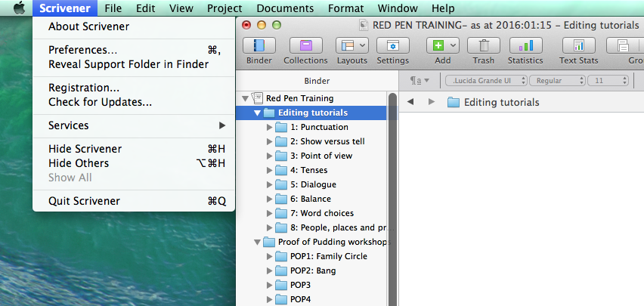Expand the 2: Show versus tell folder
This screenshot has width=644, height=306.
tap(269, 141)
